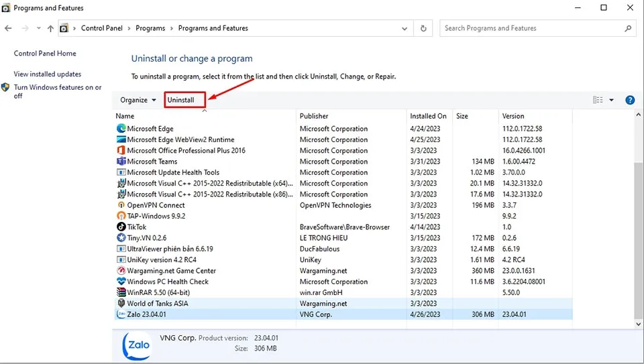Expand the address bar history dropdown
This screenshot has width=644, height=364.
[405, 28]
